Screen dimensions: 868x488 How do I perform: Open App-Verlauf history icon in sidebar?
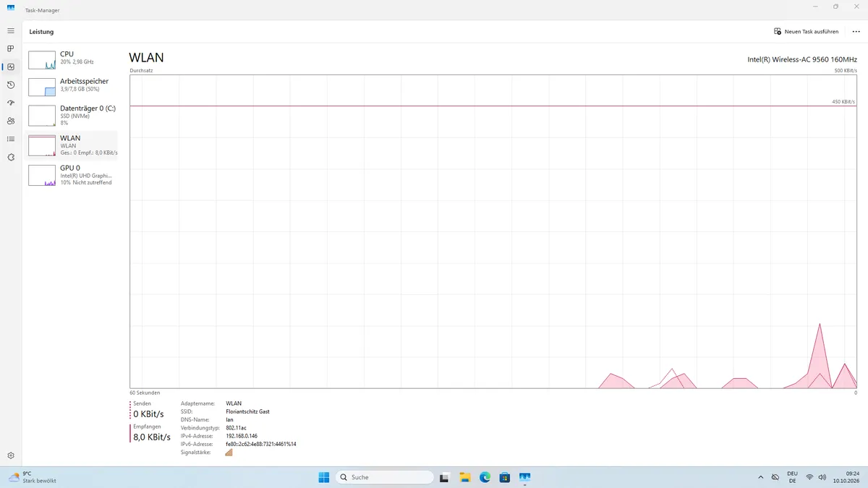pos(11,85)
